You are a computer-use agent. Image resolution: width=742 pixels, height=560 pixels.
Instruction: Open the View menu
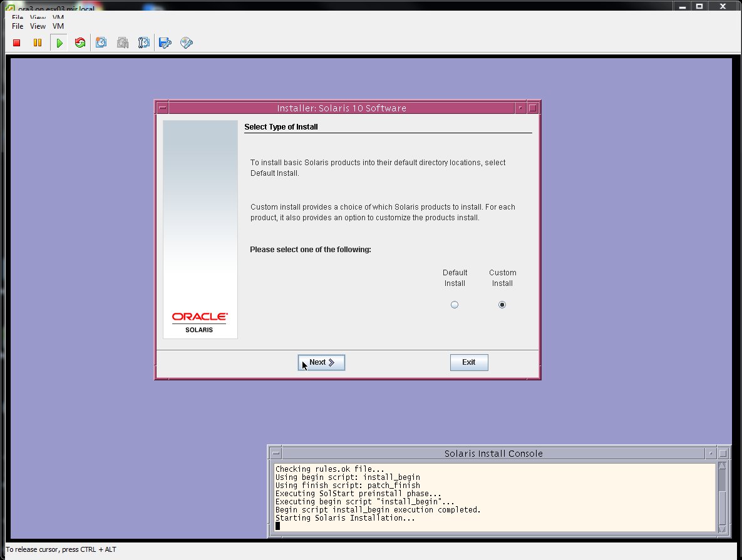(x=38, y=26)
